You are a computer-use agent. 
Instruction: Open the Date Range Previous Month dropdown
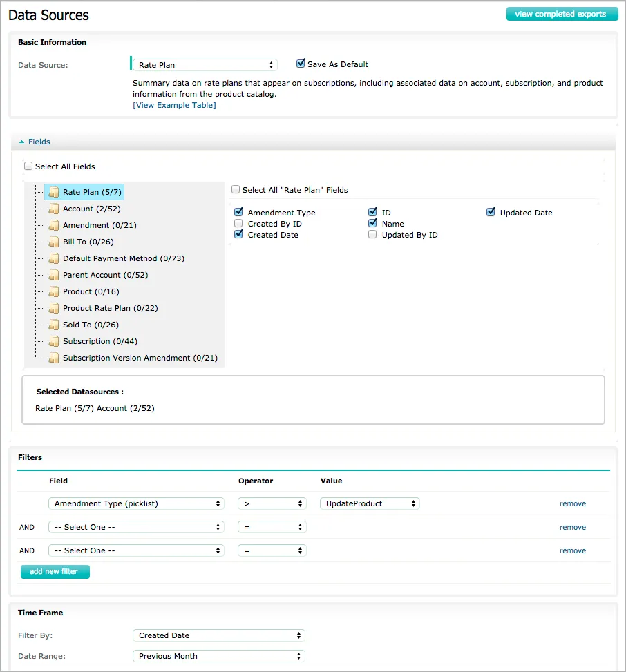pos(218,656)
